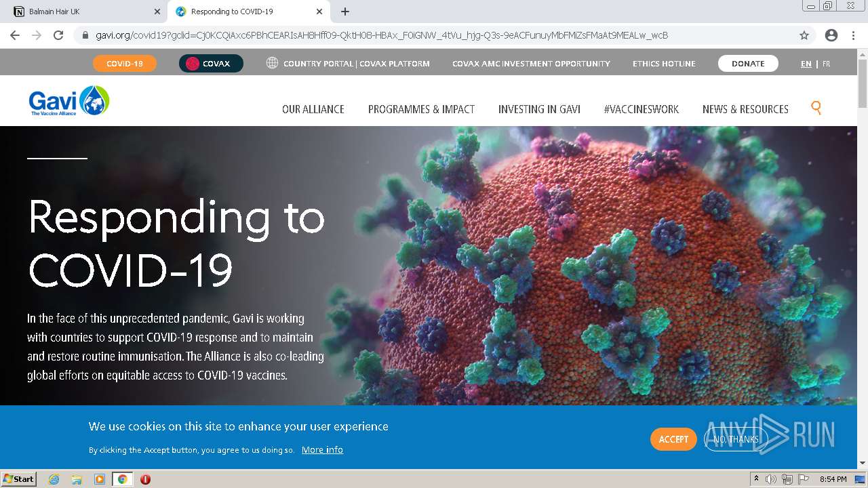Launch Internet Explorer from taskbar
The height and width of the screenshot is (488, 868).
click(x=54, y=479)
